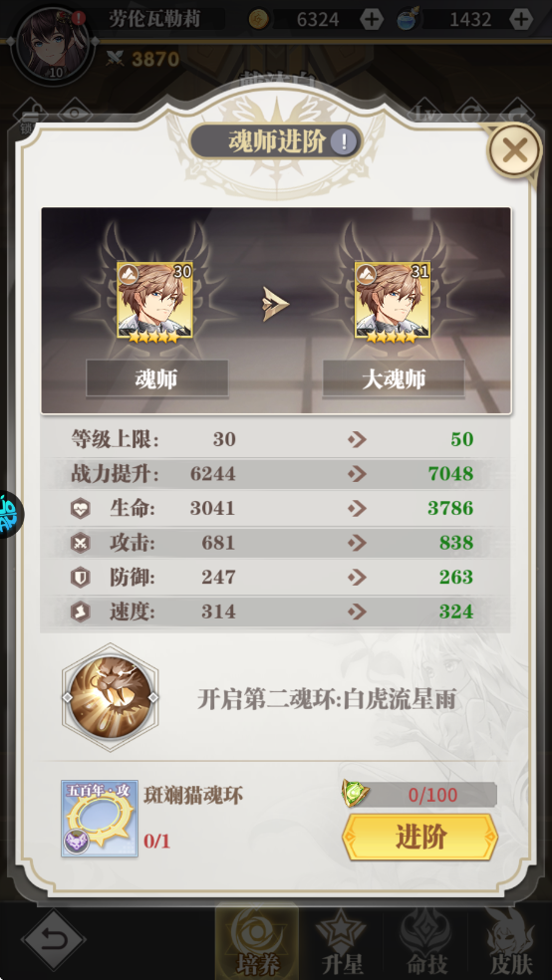Tap the gold coin currency icon

point(259,19)
